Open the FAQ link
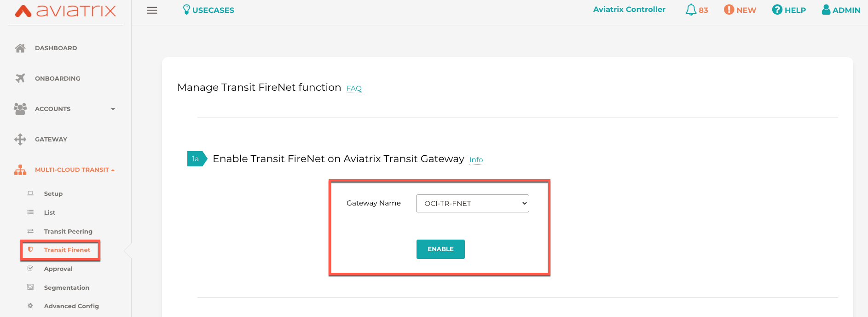Viewport: 868px width, 317px height. coord(354,88)
